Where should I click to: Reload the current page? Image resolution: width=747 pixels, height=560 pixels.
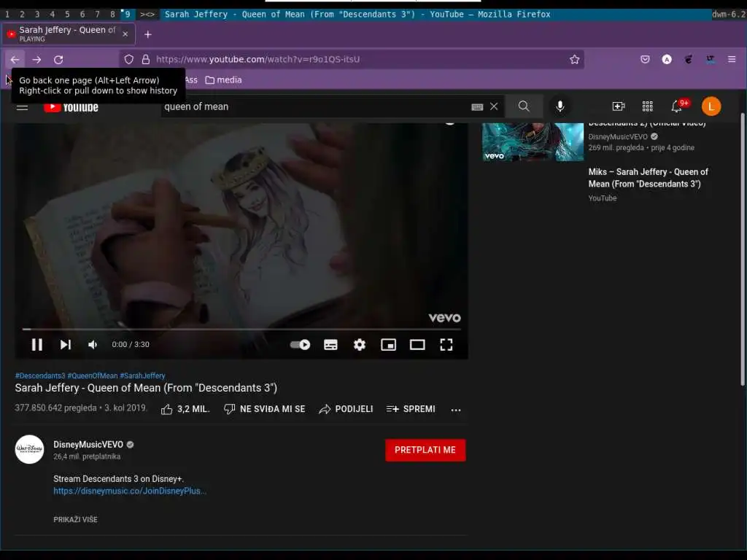click(58, 60)
